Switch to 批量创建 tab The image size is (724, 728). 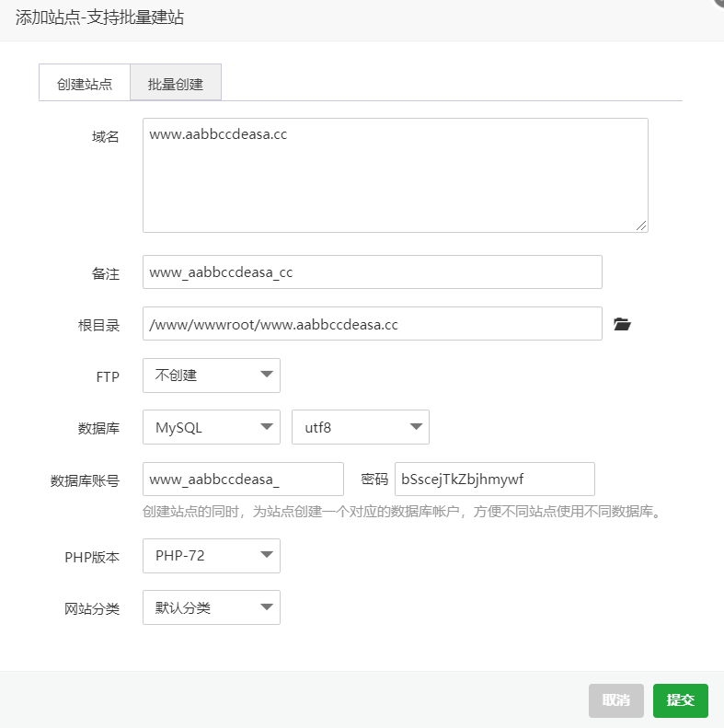(176, 83)
